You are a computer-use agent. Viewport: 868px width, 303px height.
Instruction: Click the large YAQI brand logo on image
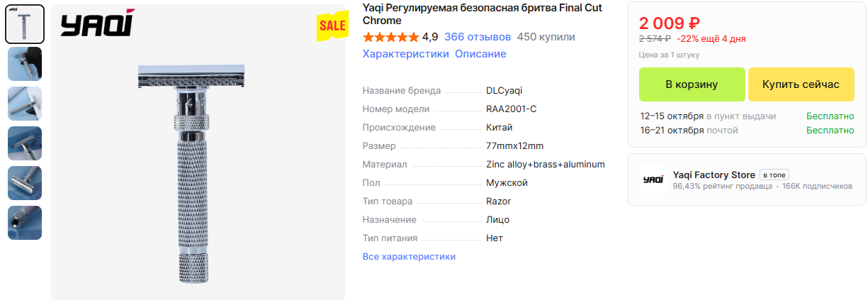click(96, 25)
